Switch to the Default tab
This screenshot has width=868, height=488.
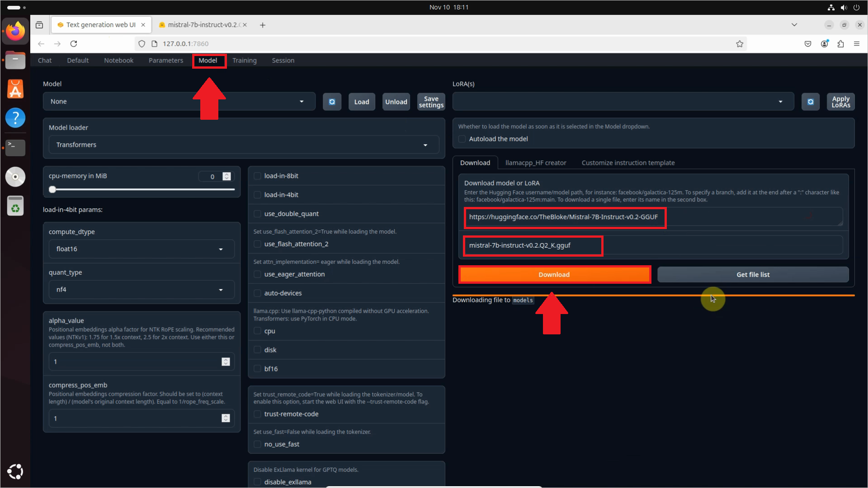[78, 61]
